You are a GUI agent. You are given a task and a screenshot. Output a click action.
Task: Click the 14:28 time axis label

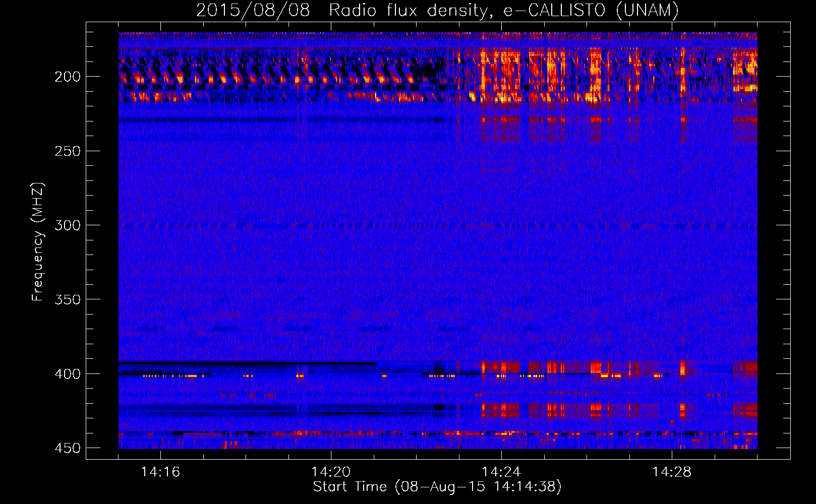(x=672, y=472)
